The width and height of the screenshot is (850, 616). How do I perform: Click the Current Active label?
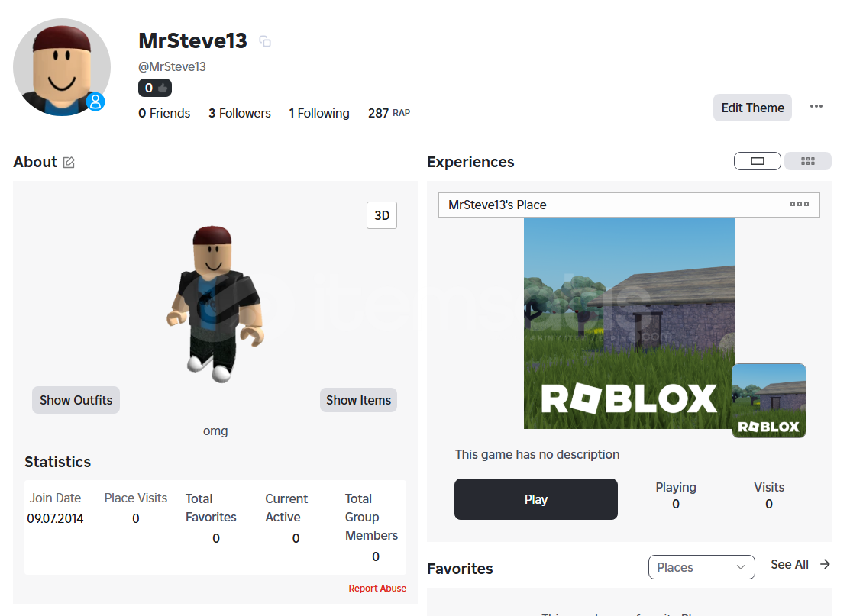coord(286,508)
